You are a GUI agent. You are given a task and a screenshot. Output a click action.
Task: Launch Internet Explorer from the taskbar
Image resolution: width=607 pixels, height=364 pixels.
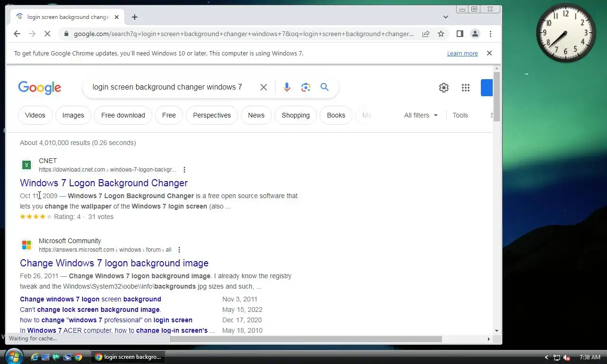(x=35, y=357)
